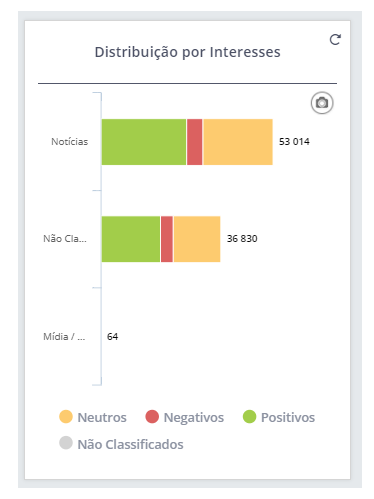The width and height of the screenshot is (374, 499).
Task: Toggle the Positivos legend green circle
Action: click(249, 417)
